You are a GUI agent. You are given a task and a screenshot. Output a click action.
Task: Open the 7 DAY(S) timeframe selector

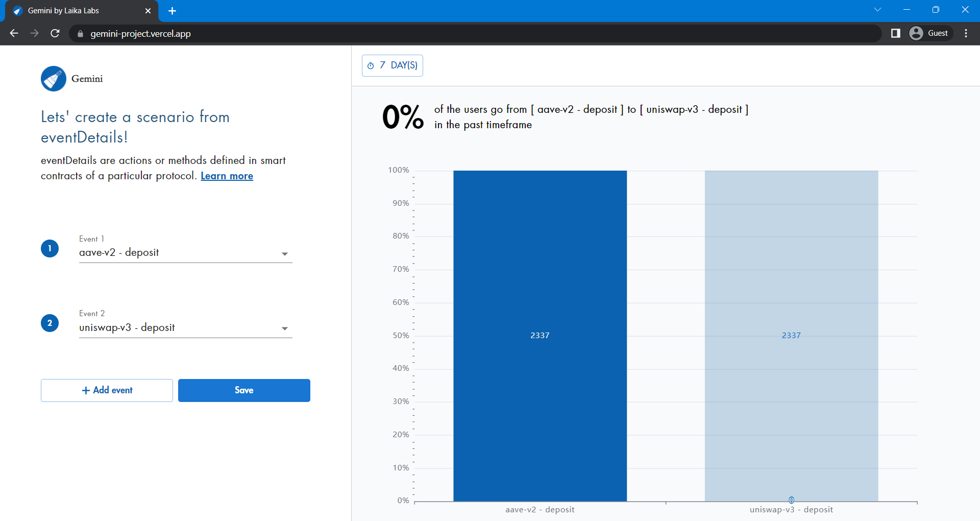tap(393, 65)
